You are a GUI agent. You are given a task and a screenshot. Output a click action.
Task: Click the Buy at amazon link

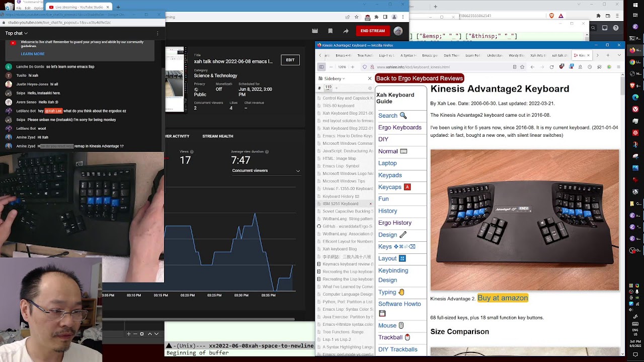coord(503,298)
